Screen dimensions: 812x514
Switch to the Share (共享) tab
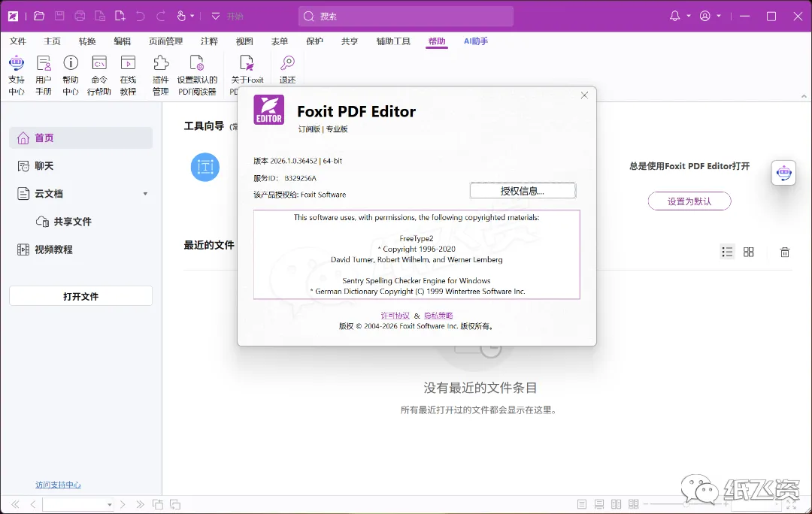point(350,41)
